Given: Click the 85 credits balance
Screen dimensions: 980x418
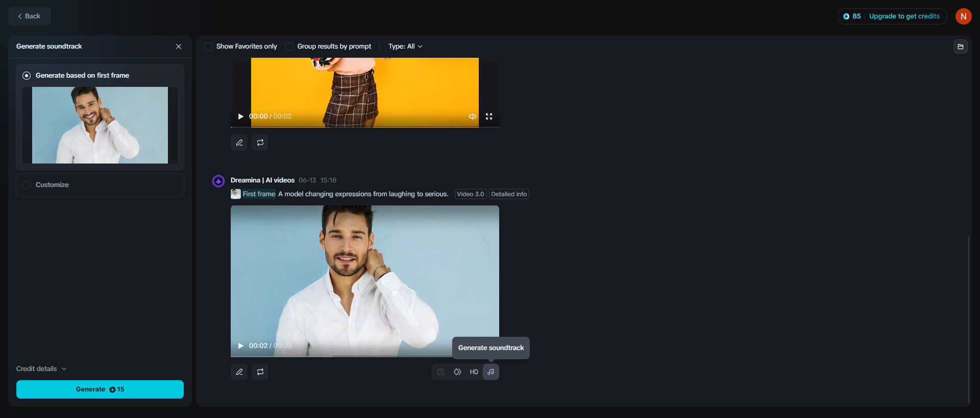Looking at the screenshot, I should pos(852,16).
